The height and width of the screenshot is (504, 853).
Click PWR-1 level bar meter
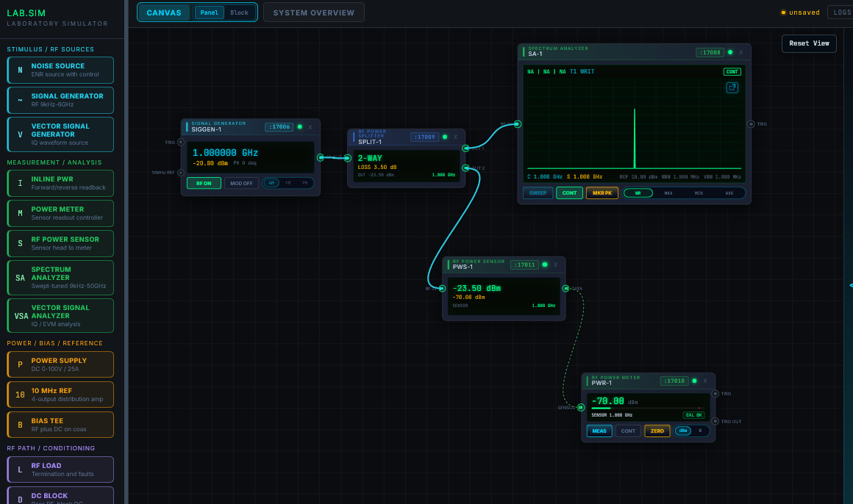tap(647, 408)
